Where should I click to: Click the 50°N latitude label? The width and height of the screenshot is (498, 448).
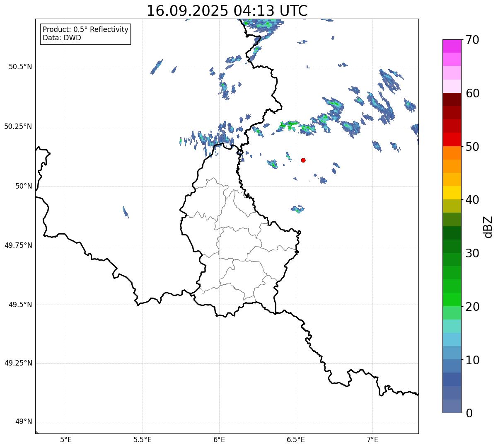click(24, 186)
